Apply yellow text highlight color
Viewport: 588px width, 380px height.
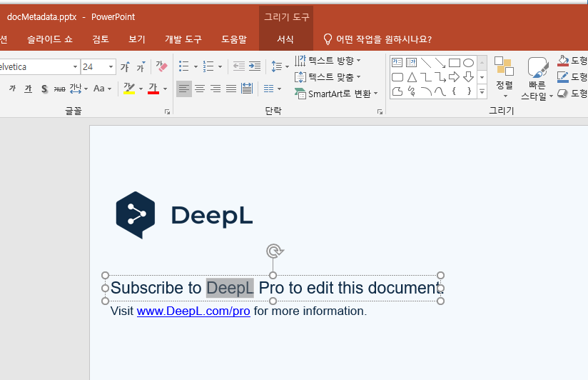coord(129,89)
